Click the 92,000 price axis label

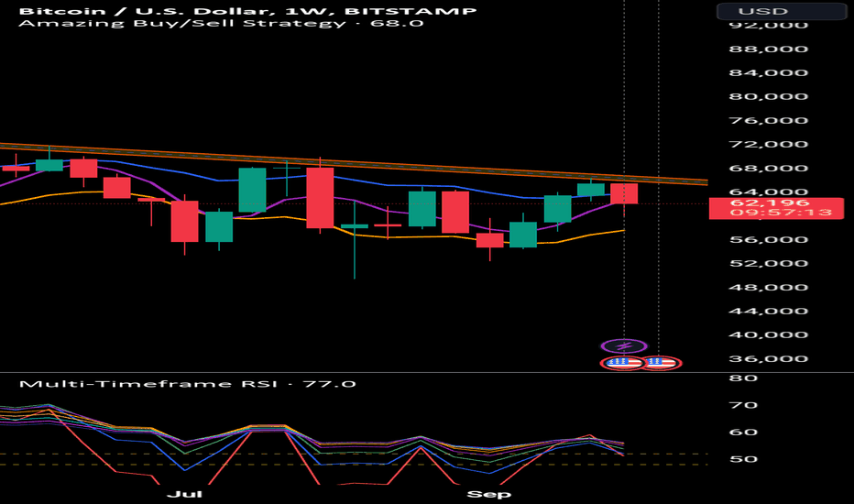[x=769, y=25]
